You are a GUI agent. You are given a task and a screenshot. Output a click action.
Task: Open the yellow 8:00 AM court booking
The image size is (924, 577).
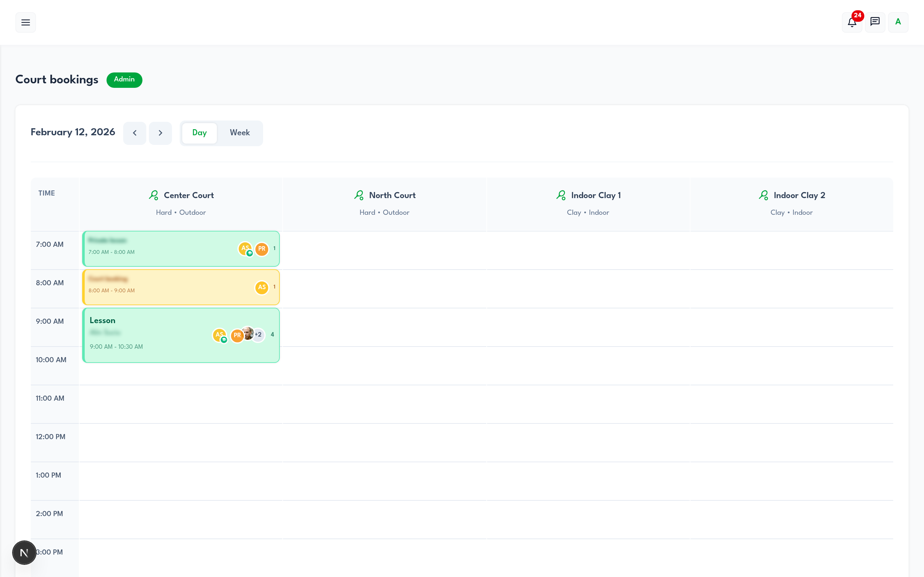153,287
